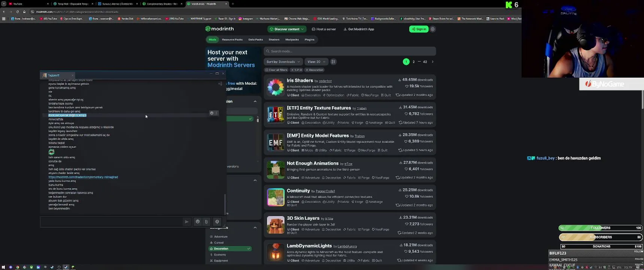Collapse the game version filter section
The height and width of the screenshot is (270, 644).
pos(255,101)
